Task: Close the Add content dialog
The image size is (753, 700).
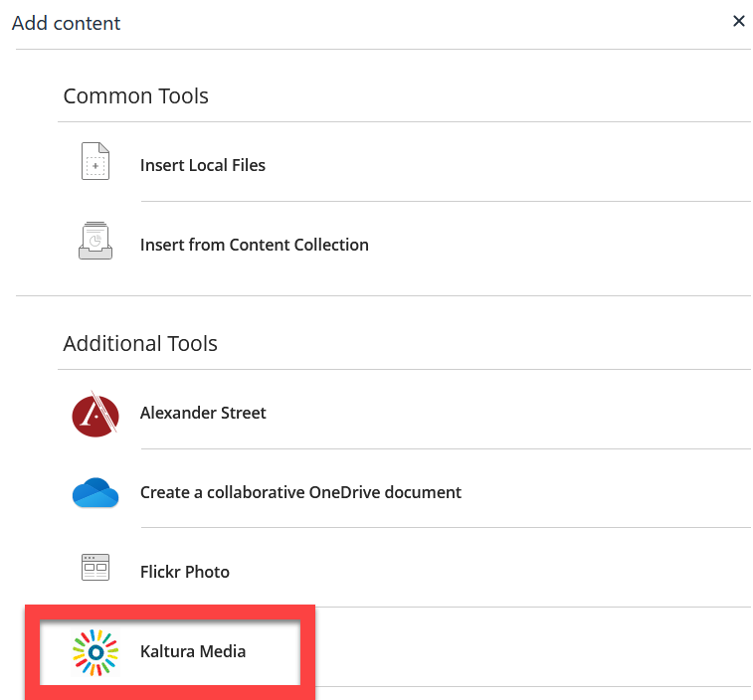Action: tap(739, 21)
